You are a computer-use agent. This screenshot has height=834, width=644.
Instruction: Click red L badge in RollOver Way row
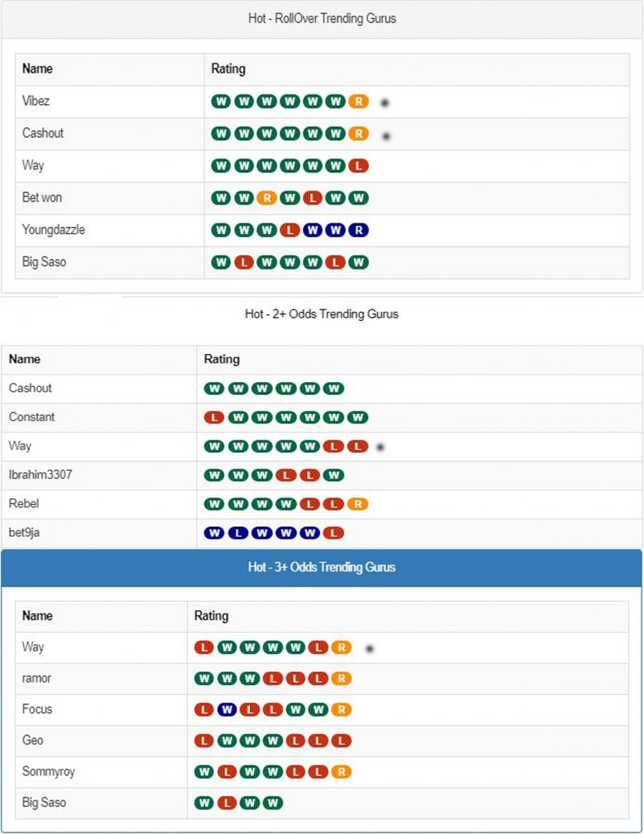(358, 166)
